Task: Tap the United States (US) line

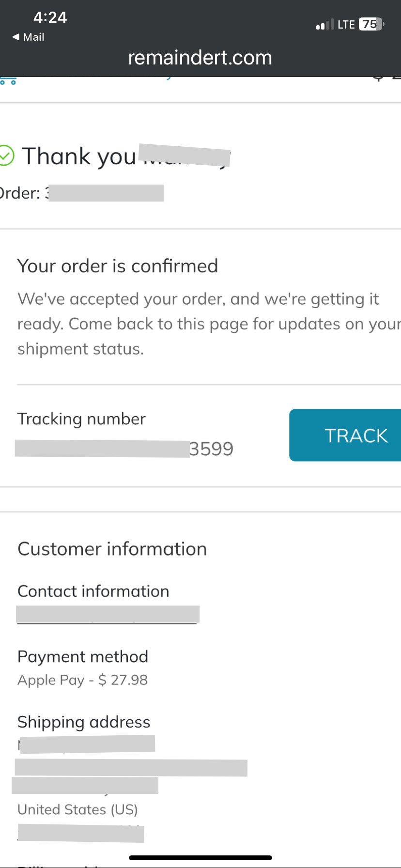Action: pos(77,809)
